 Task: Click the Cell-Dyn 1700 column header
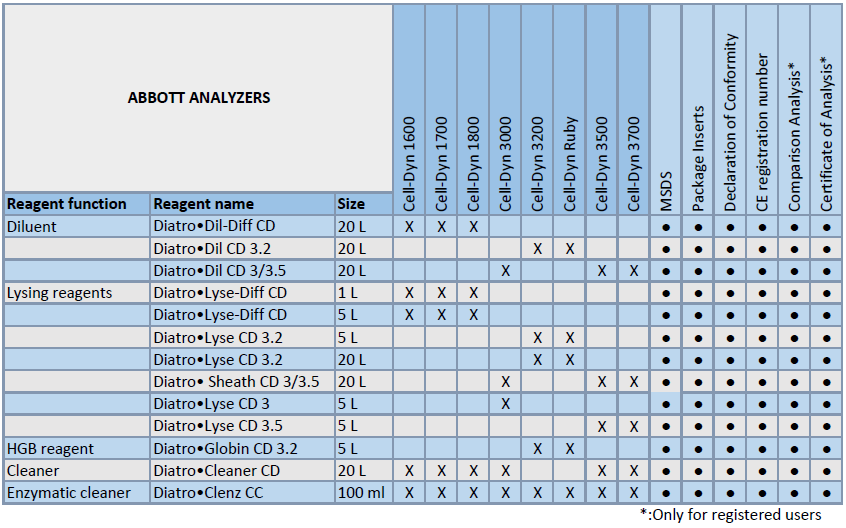click(x=441, y=109)
